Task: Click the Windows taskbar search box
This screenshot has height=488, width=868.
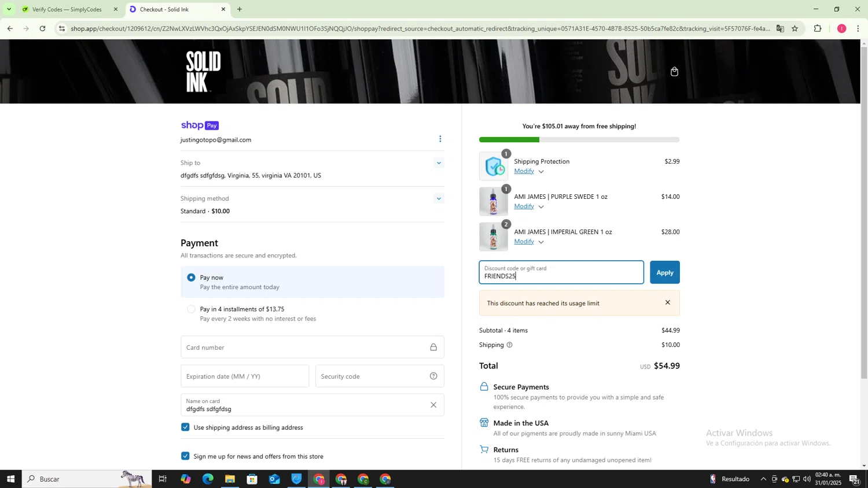Action: (x=87, y=479)
